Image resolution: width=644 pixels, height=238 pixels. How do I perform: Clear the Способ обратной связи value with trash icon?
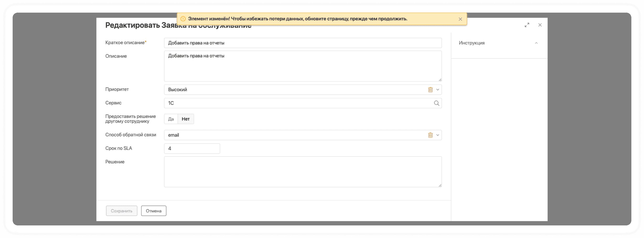click(x=430, y=135)
